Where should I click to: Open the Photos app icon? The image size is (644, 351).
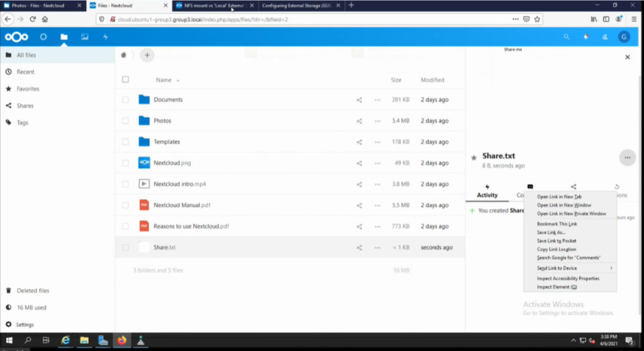point(85,37)
